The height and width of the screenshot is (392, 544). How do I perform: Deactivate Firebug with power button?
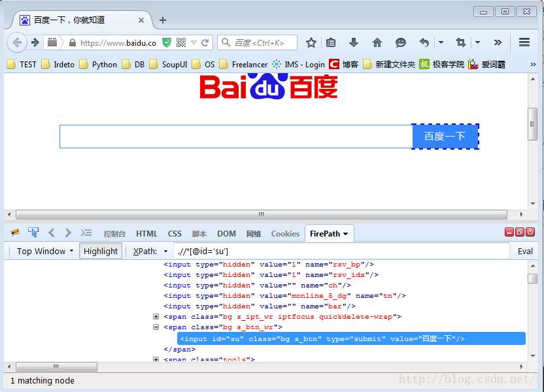[x=530, y=232]
